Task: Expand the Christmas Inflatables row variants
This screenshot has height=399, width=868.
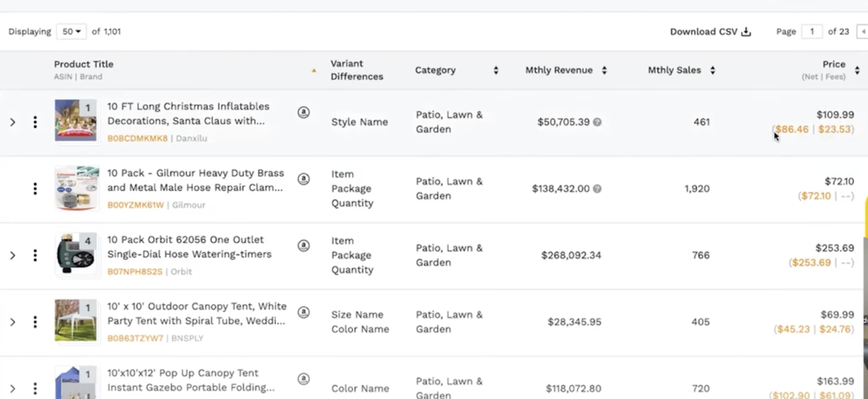Action: coord(12,122)
